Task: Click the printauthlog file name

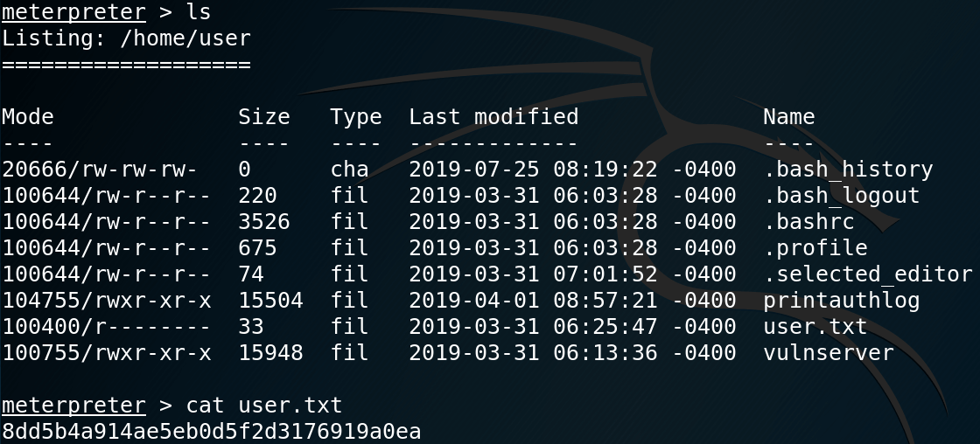Action: (x=841, y=301)
